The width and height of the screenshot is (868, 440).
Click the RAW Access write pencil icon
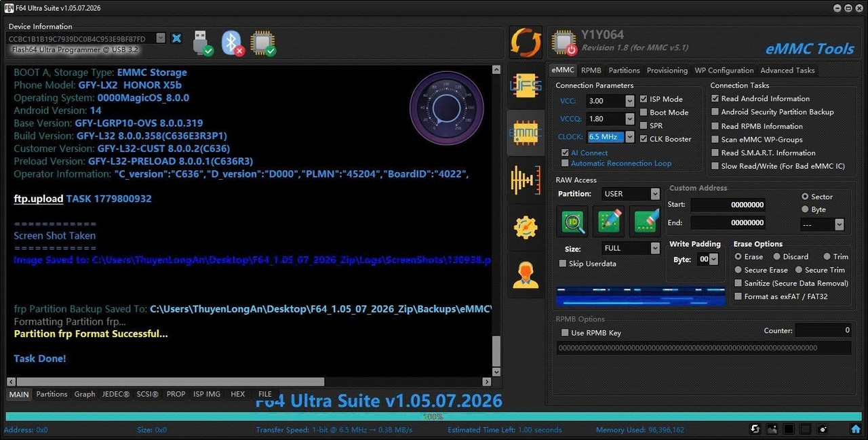608,222
